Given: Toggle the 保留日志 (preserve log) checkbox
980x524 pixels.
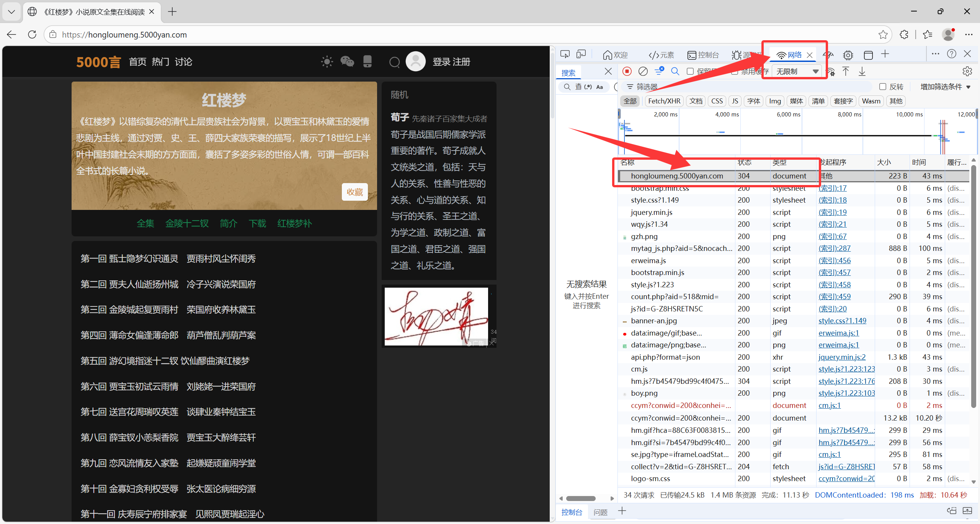Looking at the screenshot, I should (690, 71).
